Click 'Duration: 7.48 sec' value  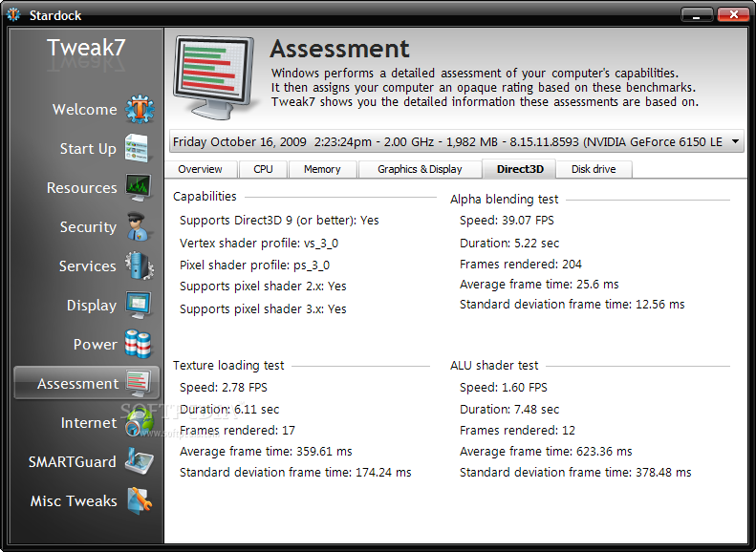pyautogui.click(x=509, y=410)
